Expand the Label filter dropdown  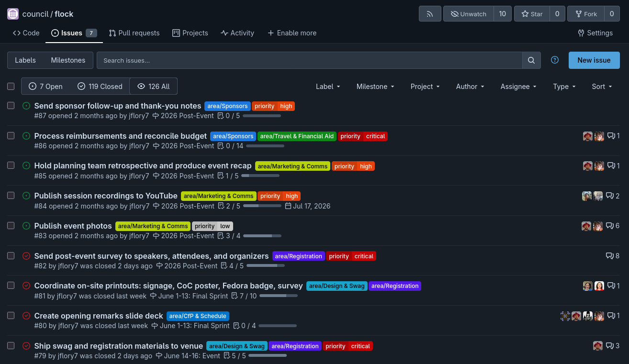(328, 87)
